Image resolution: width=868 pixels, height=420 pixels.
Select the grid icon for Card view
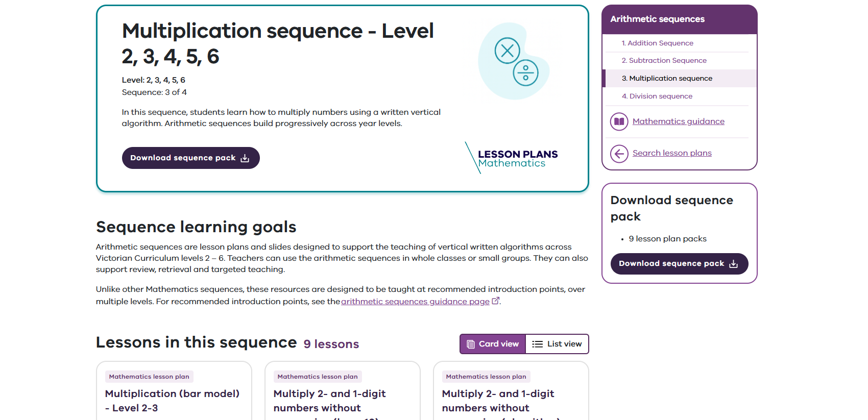pos(470,344)
